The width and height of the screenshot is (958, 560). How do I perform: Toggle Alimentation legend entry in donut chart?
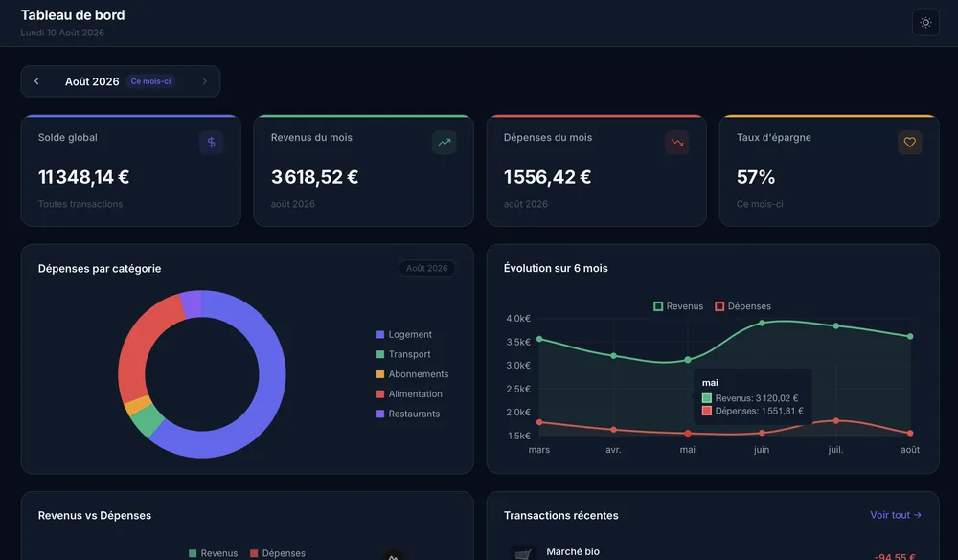click(x=409, y=393)
